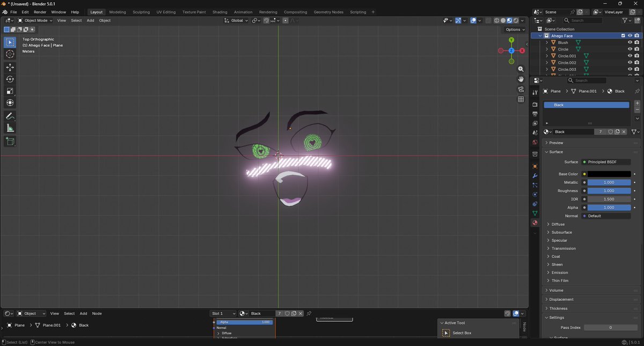Screen dimensions: 644x346
Task: Open the View Layer properties tab
Action: click(x=535, y=123)
